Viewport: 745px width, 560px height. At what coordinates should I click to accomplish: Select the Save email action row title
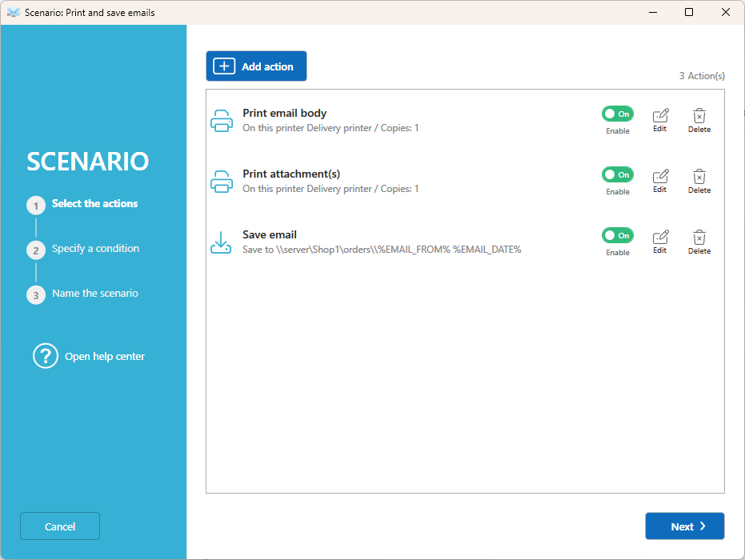pos(270,234)
